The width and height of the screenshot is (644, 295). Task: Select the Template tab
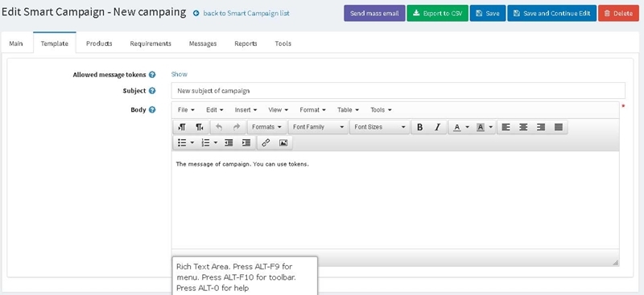[x=55, y=43]
